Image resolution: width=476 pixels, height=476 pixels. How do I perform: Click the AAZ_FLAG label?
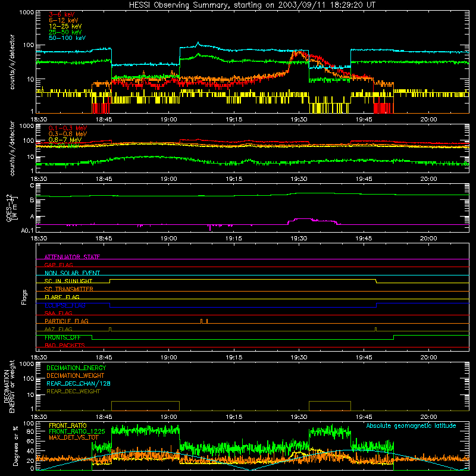point(58,329)
